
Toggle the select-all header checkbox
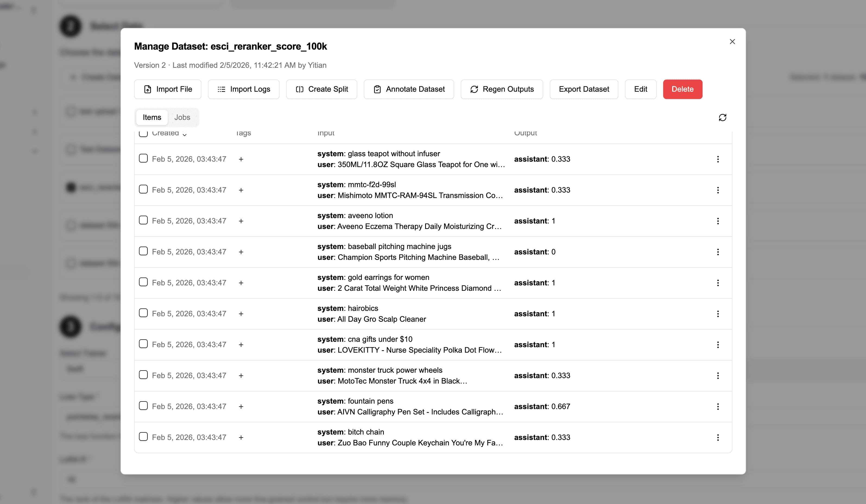pos(143,133)
